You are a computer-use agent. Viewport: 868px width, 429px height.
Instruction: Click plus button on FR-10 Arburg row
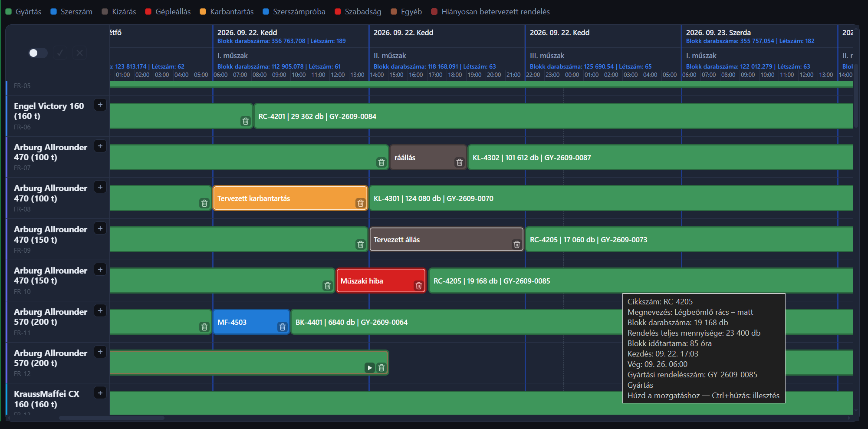pos(100,270)
